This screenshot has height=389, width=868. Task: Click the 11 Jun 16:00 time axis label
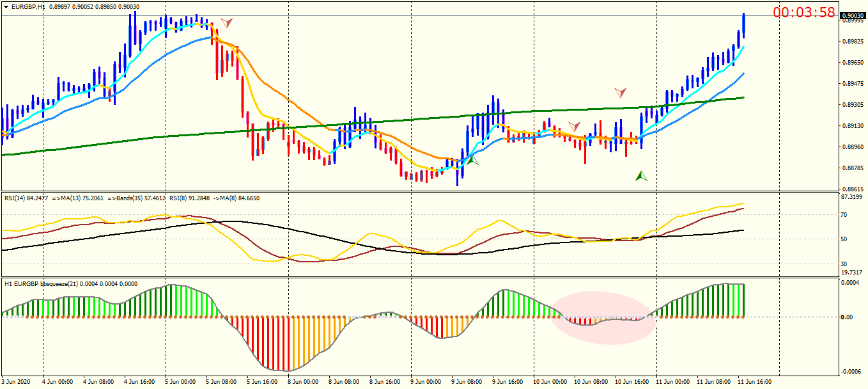click(754, 382)
